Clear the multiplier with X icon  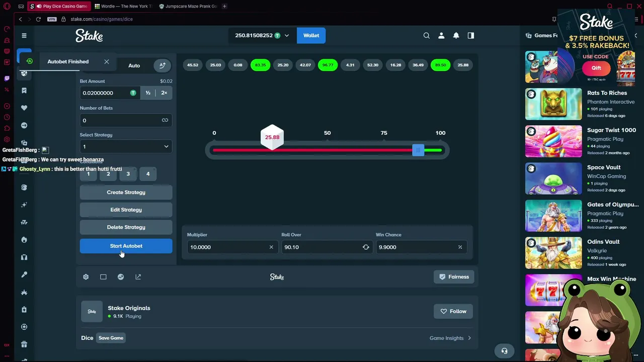coord(271,247)
